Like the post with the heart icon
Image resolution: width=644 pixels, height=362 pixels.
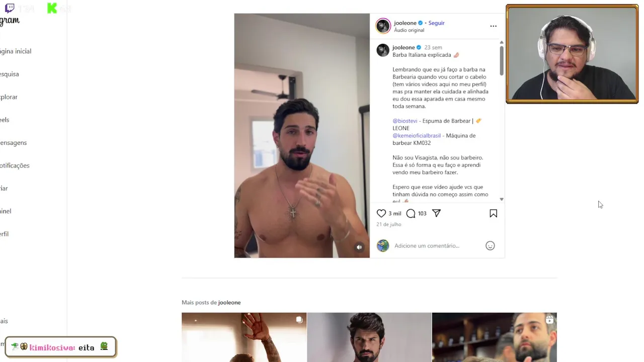point(381,213)
